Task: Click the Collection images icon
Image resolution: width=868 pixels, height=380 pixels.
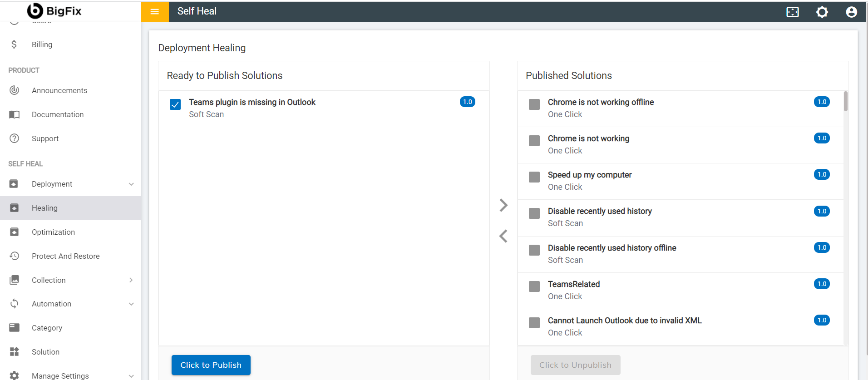Action: click(15, 280)
